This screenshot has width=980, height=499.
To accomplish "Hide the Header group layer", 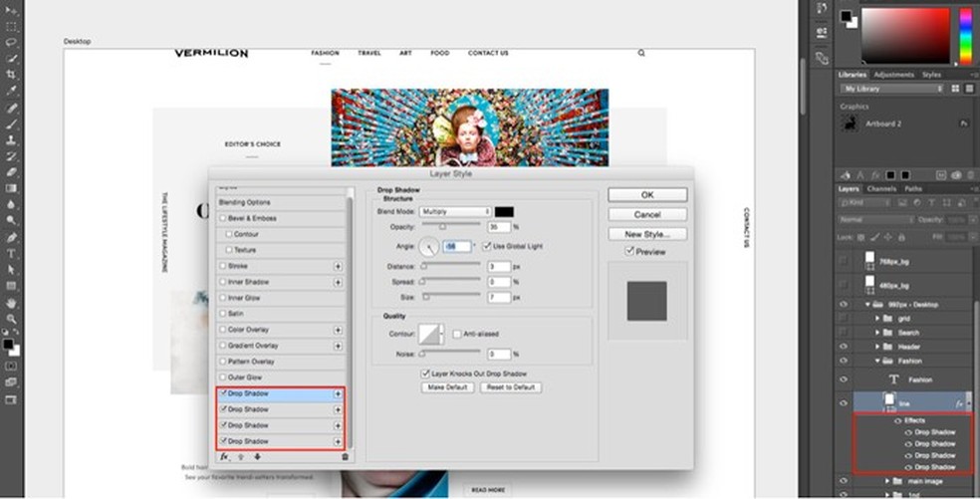I will (x=844, y=347).
